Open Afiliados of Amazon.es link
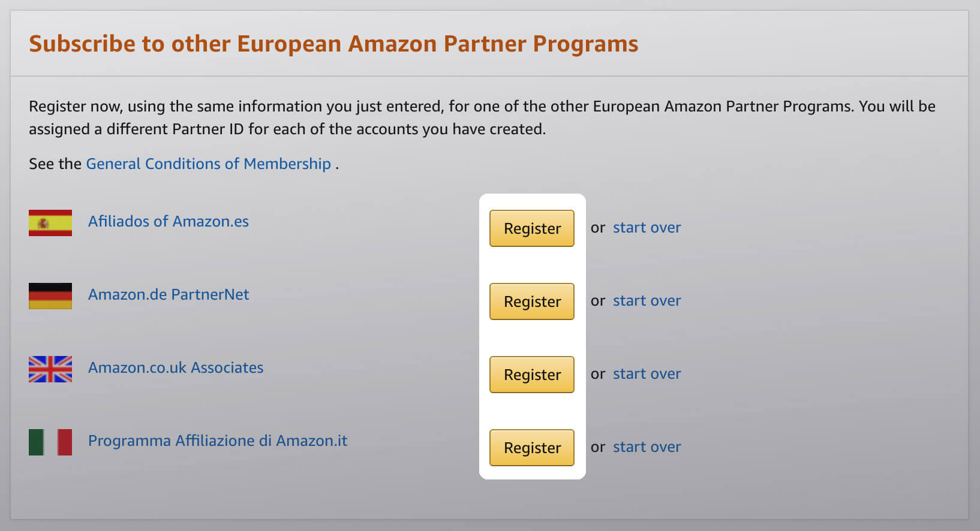The image size is (980, 531). pyautogui.click(x=169, y=221)
